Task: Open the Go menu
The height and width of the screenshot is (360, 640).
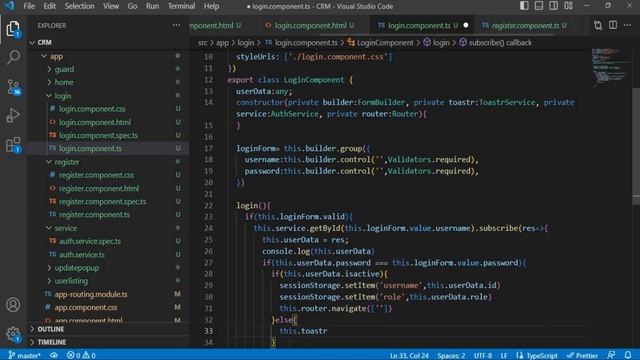Action: [x=132, y=6]
